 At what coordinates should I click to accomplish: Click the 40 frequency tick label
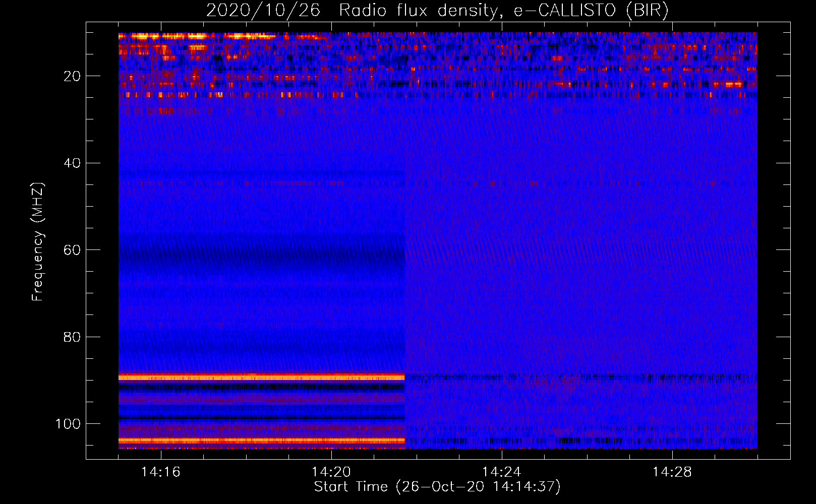72,163
